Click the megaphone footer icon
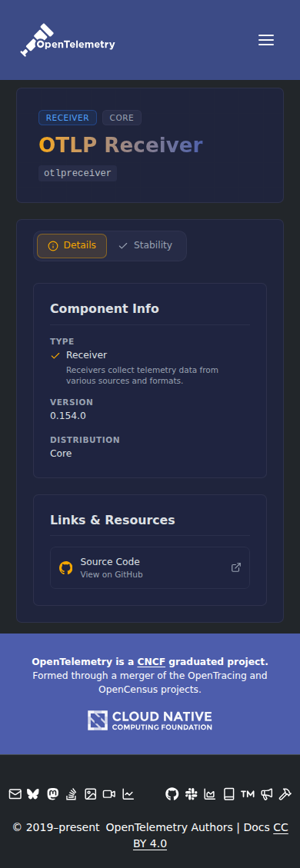 (x=266, y=794)
